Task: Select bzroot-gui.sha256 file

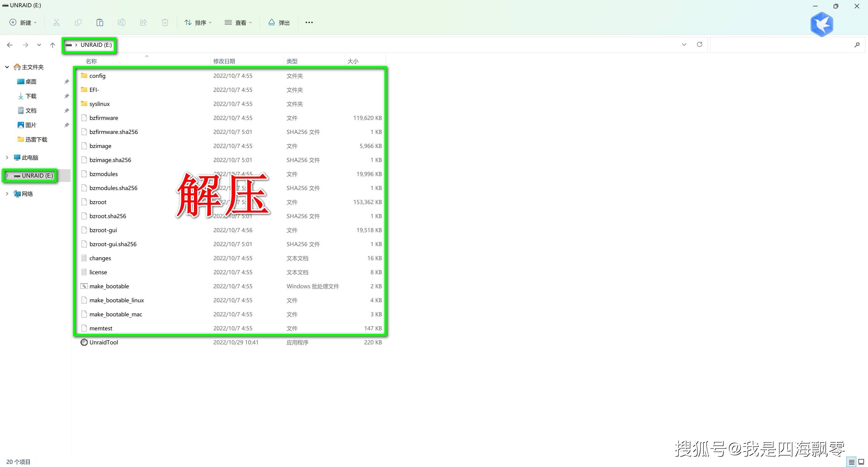Action: click(113, 244)
